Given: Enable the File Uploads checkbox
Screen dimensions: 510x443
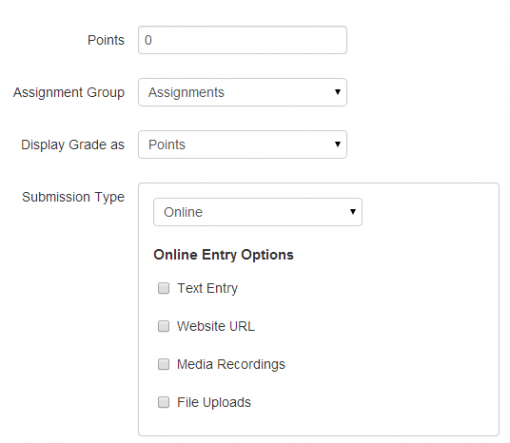Looking at the screenshot, I should click(163, 402).
